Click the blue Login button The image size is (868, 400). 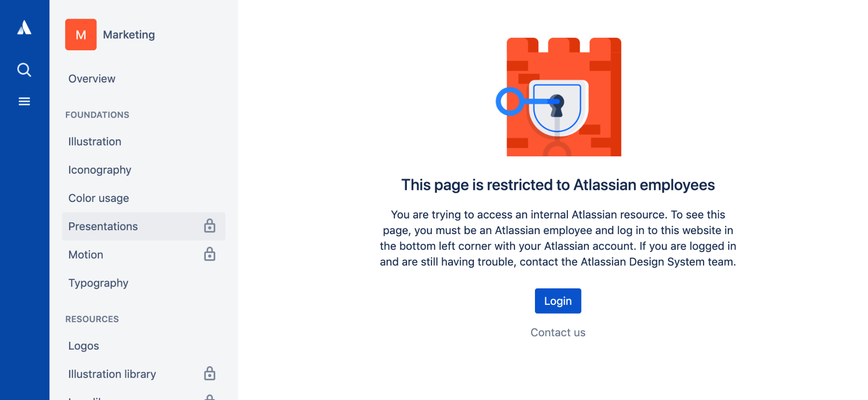point(558,301)
